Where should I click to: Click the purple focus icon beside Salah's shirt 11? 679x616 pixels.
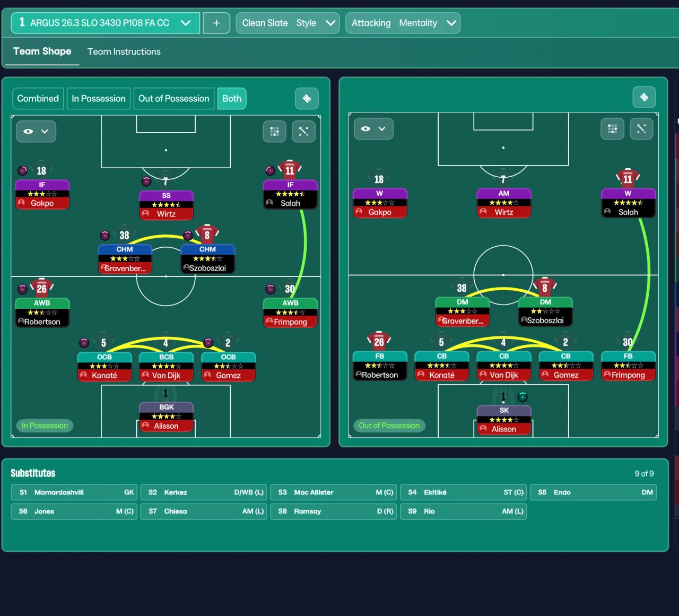(x=271, y=170)
